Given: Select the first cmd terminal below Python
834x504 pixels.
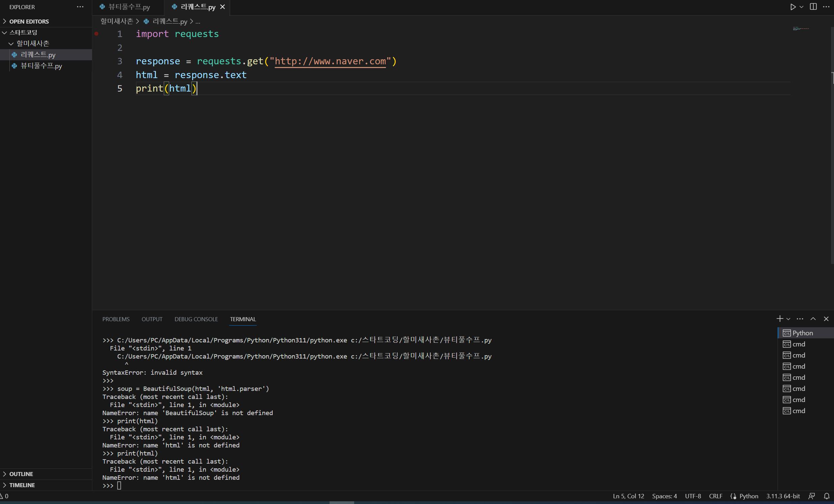Looking at the screenshot, I should coord(806,344).
